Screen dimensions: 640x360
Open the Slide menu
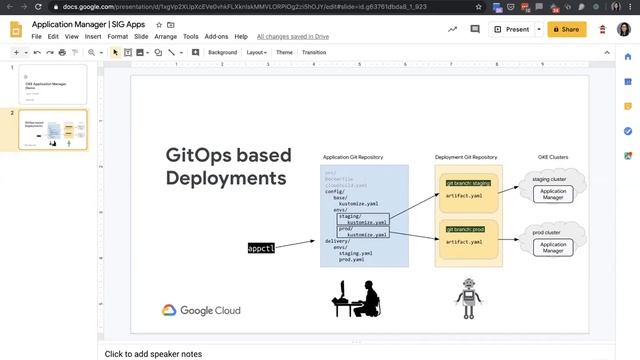pos(141,36)
